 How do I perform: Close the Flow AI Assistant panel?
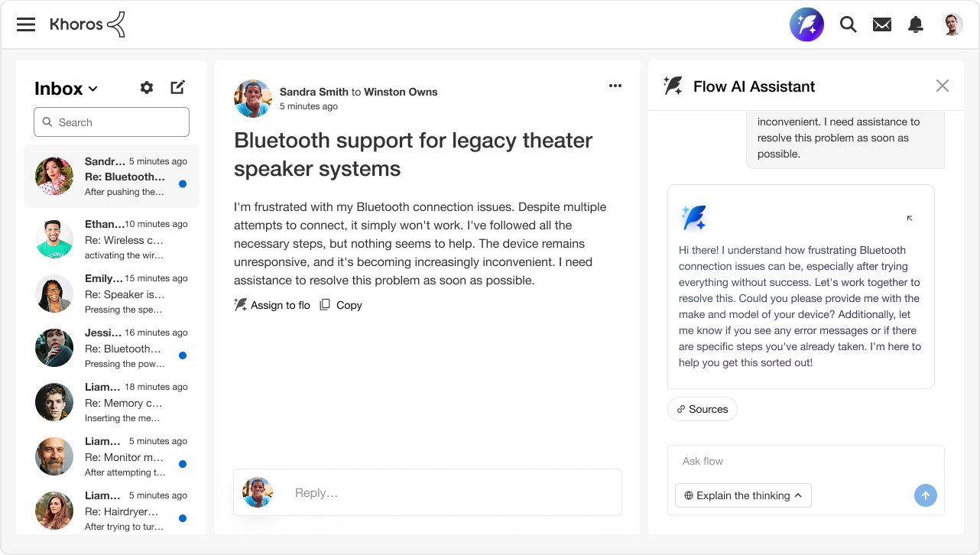point(943,86)
